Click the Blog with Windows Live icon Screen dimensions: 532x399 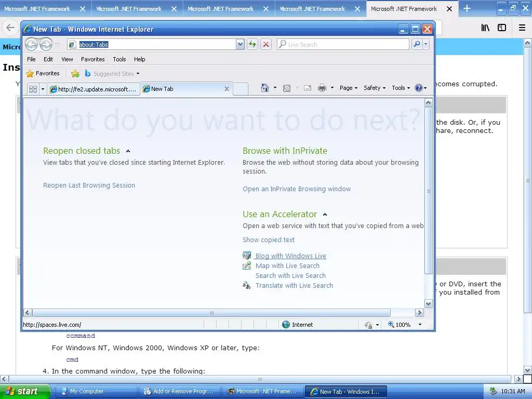[247, 256]
